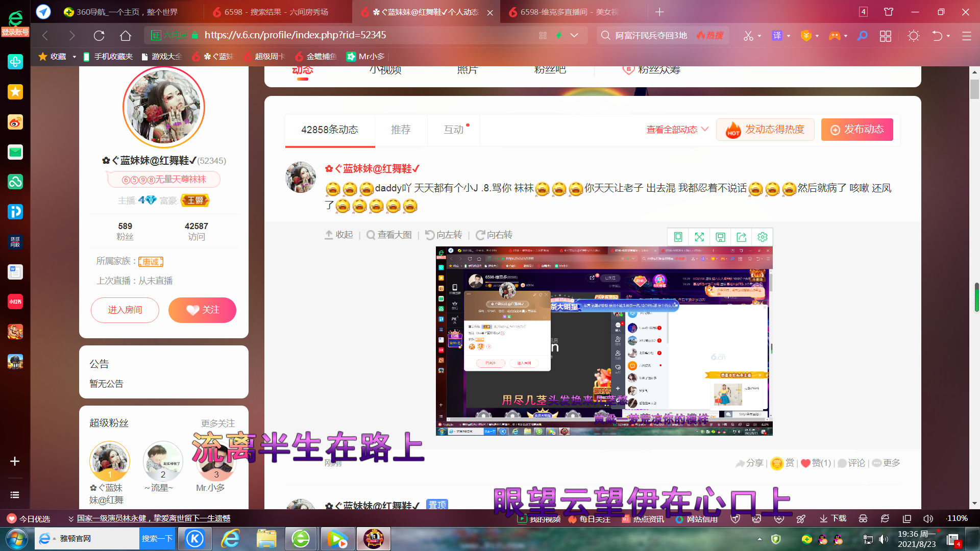Click the sidebar plus add icon
This screenshot has height=551, width=980.
tap(15, 461)
